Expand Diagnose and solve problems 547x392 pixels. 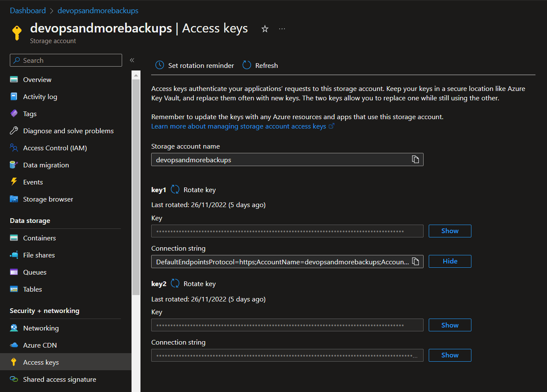[x=68, y=131]
